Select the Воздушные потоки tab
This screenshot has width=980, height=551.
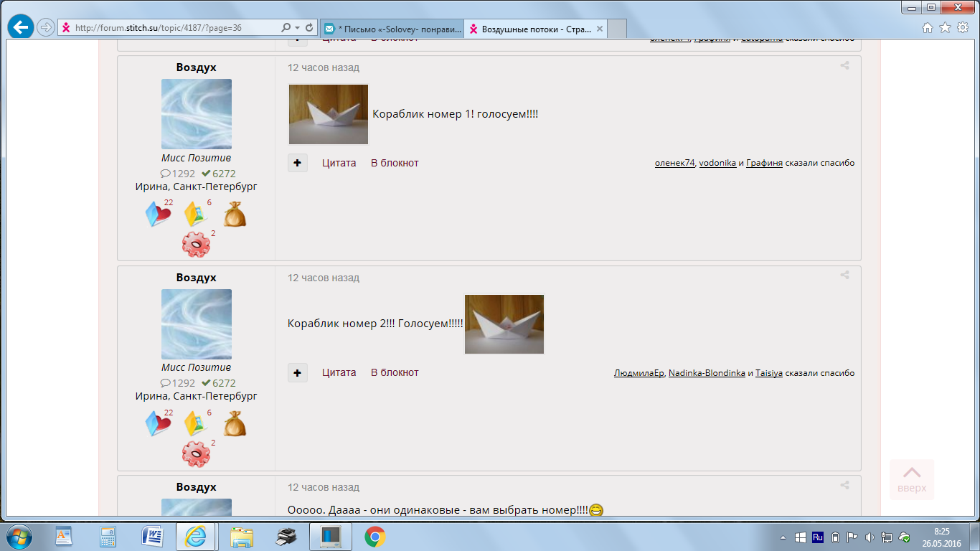(x=534, y=29)
